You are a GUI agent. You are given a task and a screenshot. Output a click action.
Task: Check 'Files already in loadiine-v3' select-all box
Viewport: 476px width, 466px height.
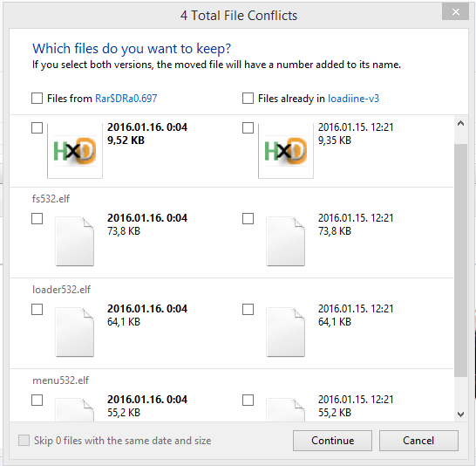click(x=248, y=99)
